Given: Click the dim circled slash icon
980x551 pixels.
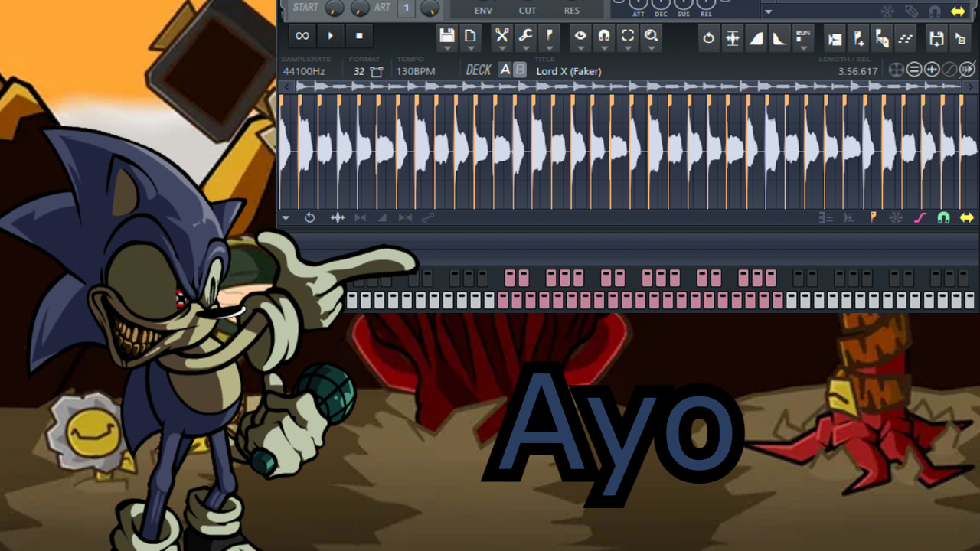Looking at the screenshot, I should point(949,70).
